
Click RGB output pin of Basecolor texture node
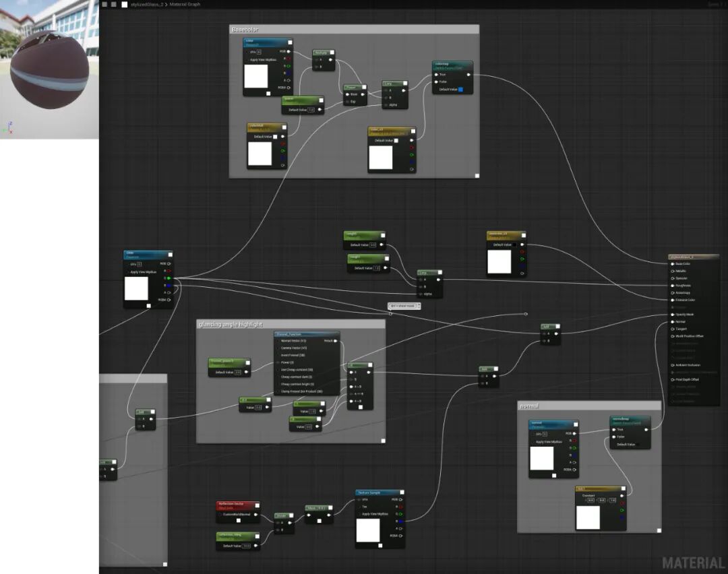coord(289,51)
